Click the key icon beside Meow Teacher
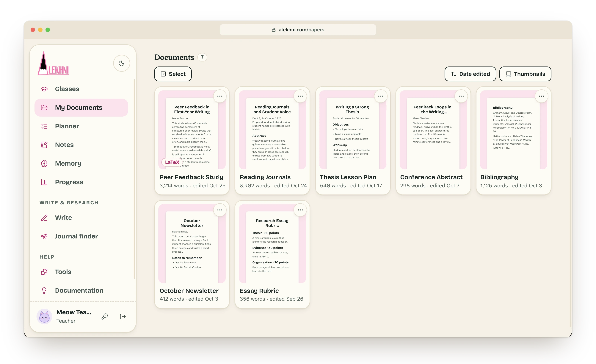596x364 pixels. 105,316
